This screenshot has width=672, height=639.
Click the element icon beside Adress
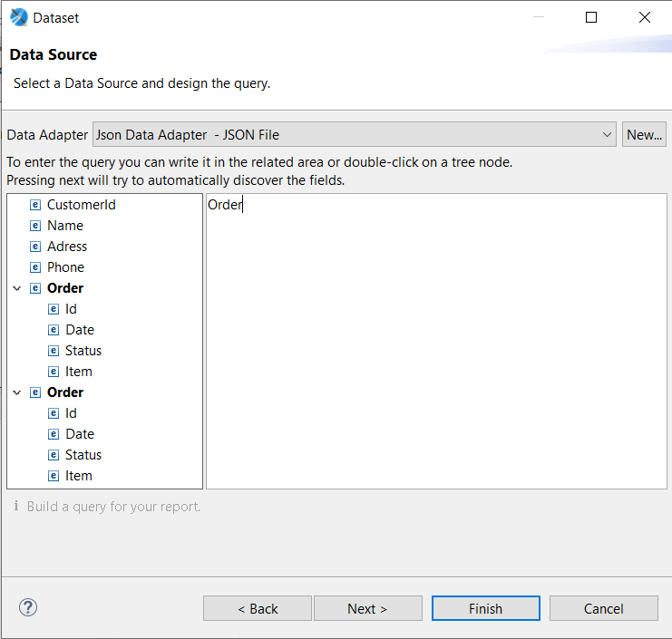(x=35, y=247)
